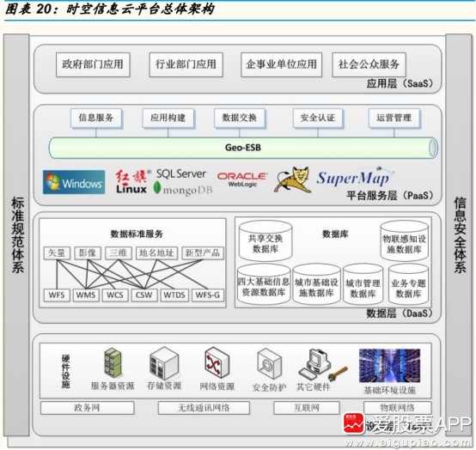Click the 运营管理 module box
The width and height of the screenshot is (476, 450).
[x=394, y=118]
